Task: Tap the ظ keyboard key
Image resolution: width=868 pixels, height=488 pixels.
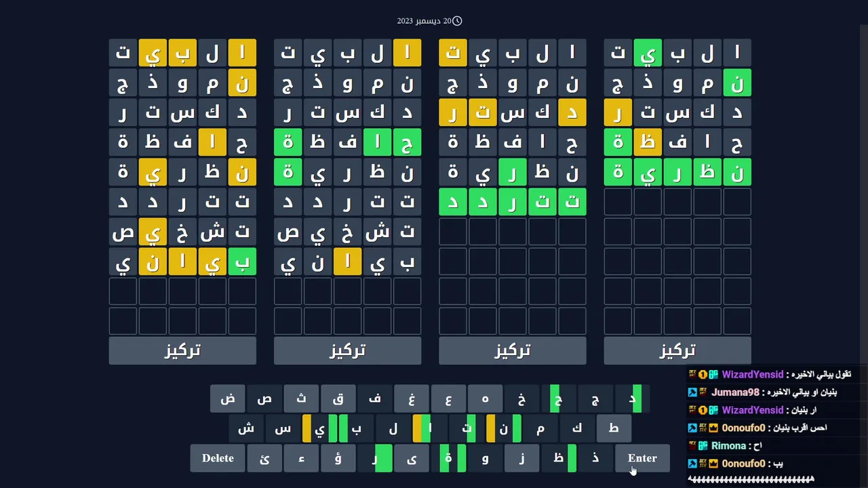Action: 557,458
